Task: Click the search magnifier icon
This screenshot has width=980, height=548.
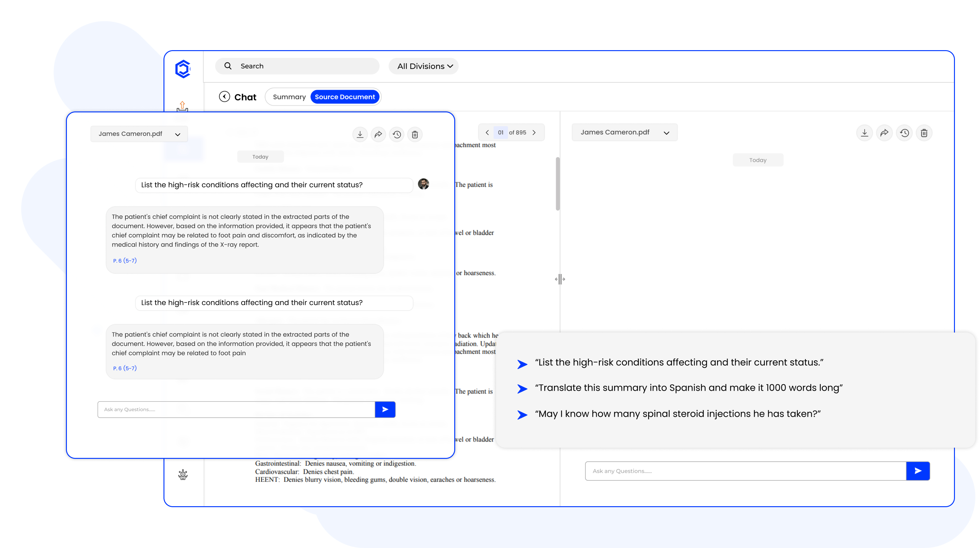Action: (x=228, y=66)
